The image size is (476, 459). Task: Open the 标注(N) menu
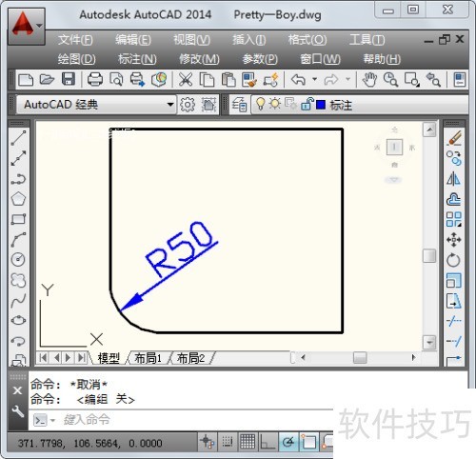pyautogui.click(x=137, y=59)
